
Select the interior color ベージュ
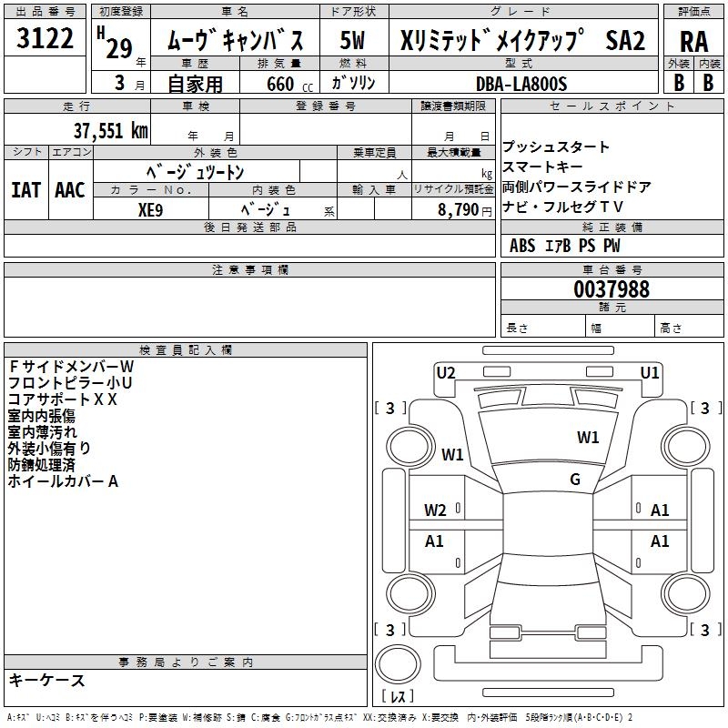[x=266, y=210]
